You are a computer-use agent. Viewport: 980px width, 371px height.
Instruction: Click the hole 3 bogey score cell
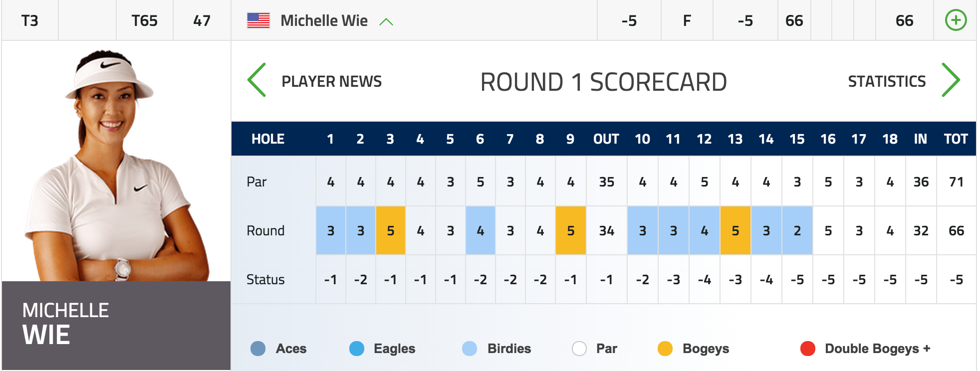tap(391, 230)
